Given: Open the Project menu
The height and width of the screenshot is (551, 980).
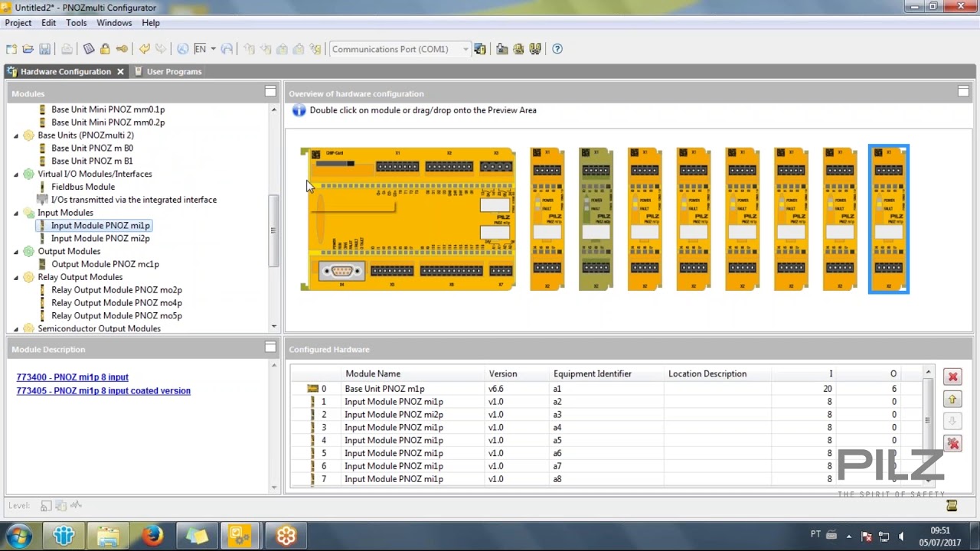Looking at the screenshot, I should pyautogui.click(x=18, y=23).
